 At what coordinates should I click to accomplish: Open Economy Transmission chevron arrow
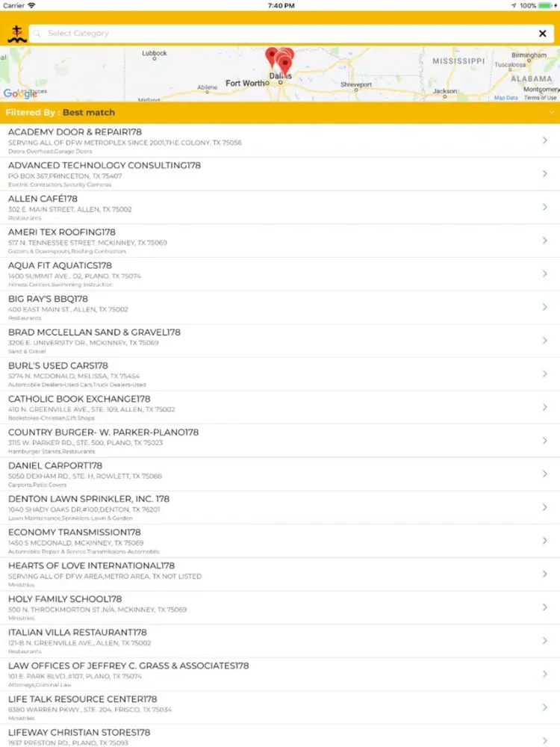pos(545,540)
